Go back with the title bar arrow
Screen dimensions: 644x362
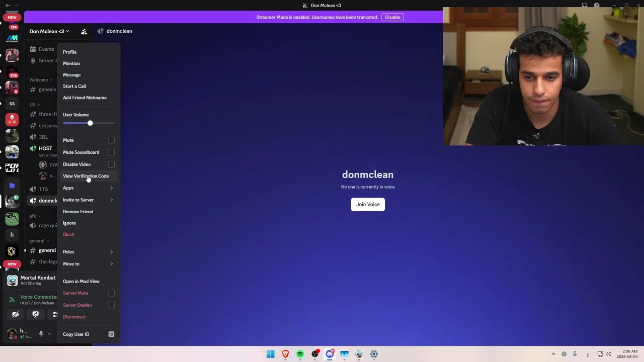(x=8, y=6)
